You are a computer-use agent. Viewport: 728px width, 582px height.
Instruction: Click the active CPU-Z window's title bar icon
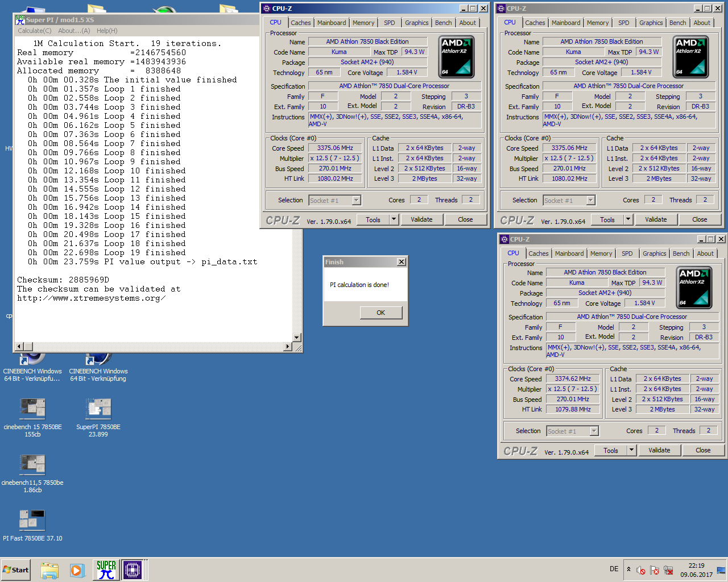pos(267,9)
